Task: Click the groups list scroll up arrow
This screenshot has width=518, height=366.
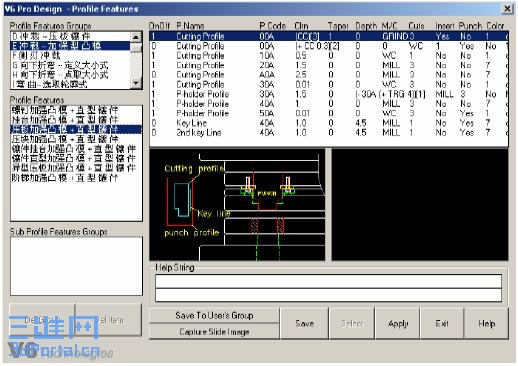Action: click(136, 37)
